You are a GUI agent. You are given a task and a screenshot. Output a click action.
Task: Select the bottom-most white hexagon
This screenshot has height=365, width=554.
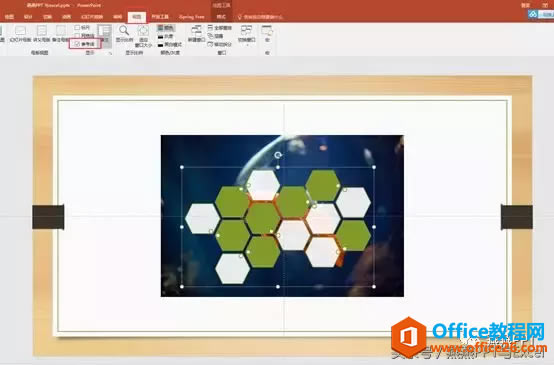coord(232,268)
